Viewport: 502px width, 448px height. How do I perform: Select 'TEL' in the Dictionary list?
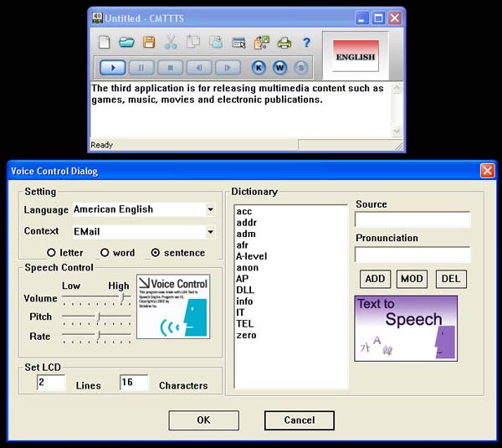point(245,324)
